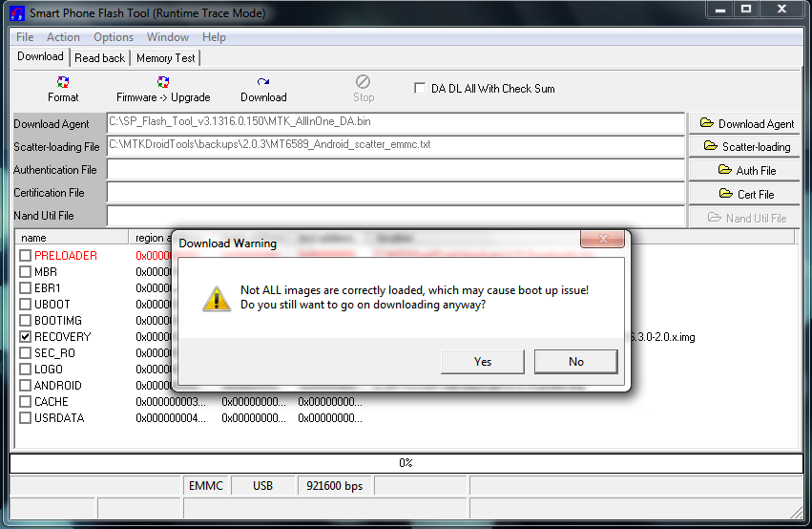Check the ANDROID partition checkbox
This screenshot has width=812, height=529.
[x=26, y=386]
